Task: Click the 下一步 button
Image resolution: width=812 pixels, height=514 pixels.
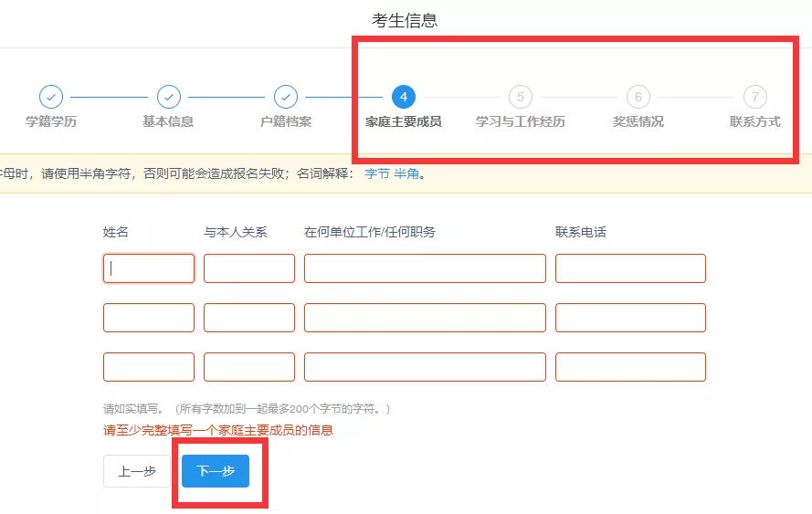Action: (216, 471)
